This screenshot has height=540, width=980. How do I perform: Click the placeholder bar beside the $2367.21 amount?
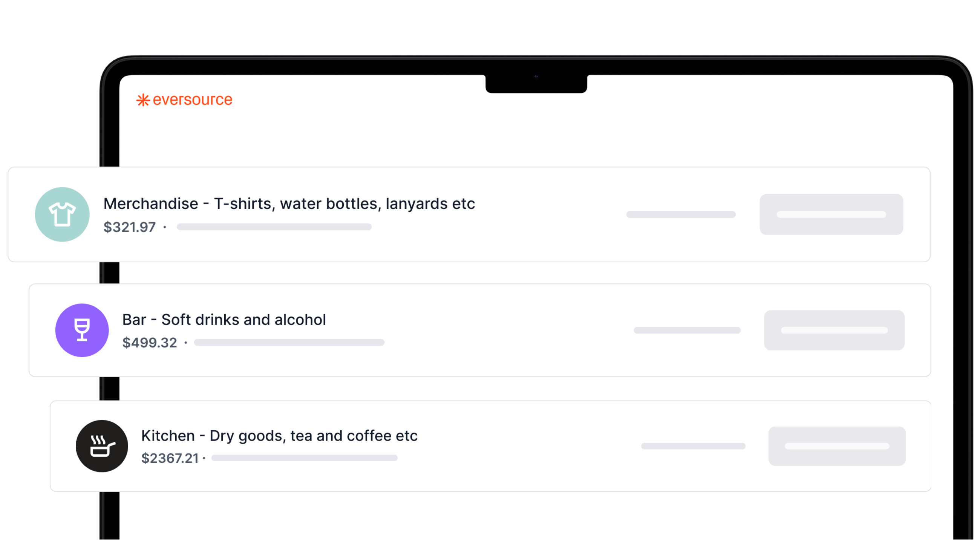pos(305,458)
